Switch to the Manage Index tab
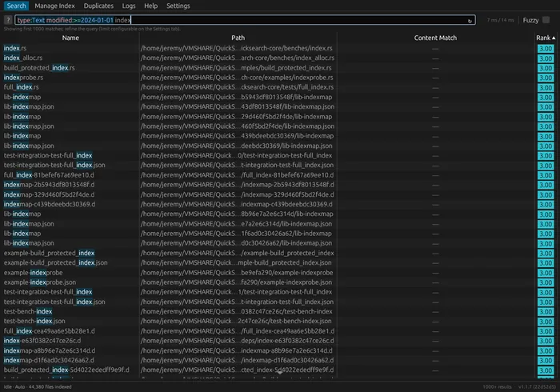The image size is (560, 392). tap(54, 6)
